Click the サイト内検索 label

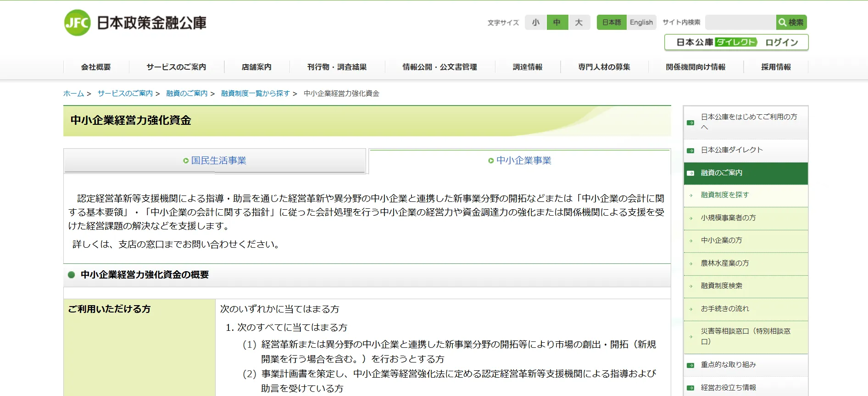click(x=681, y=22)
